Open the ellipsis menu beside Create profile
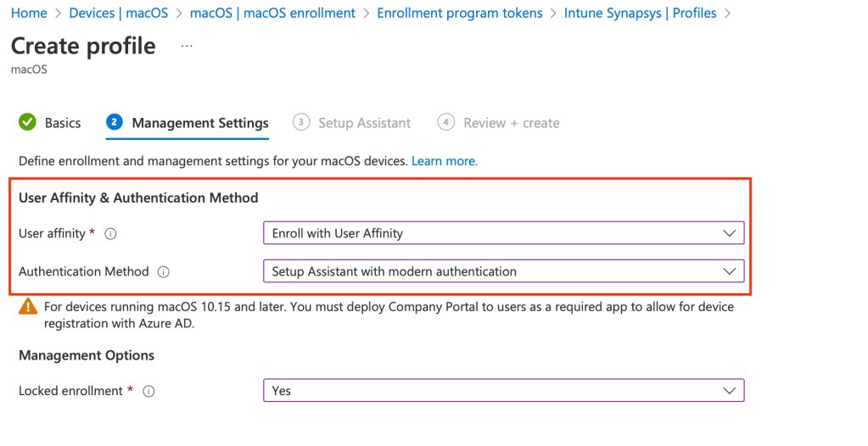 pos(187,46)
